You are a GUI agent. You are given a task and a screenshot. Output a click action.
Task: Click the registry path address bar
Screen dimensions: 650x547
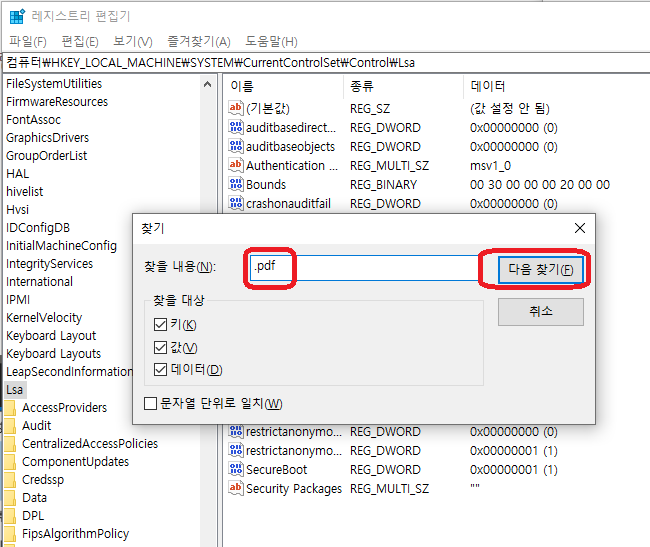pyautogui.click(x=326, y=63)
